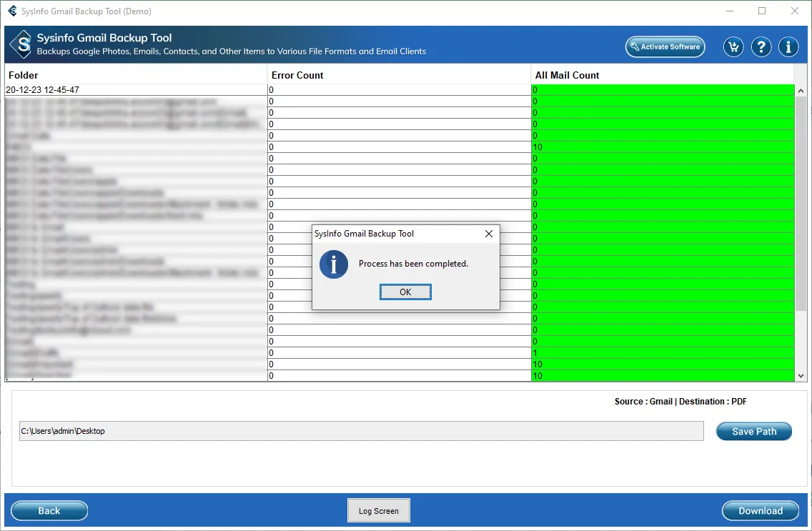
Task: Click the shopping cart purchase icon
Action: point(733,47)
